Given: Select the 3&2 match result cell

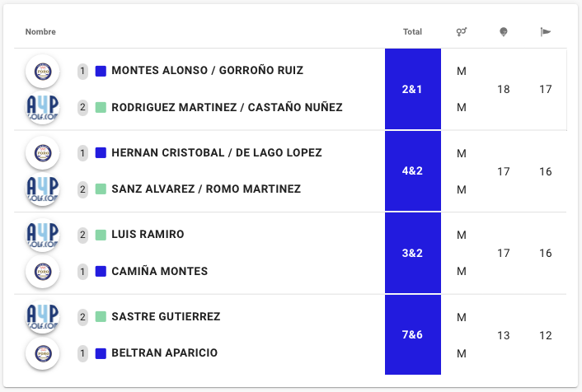Looking at the screenshot, I should pyautogui.click(x=412, y=253).
